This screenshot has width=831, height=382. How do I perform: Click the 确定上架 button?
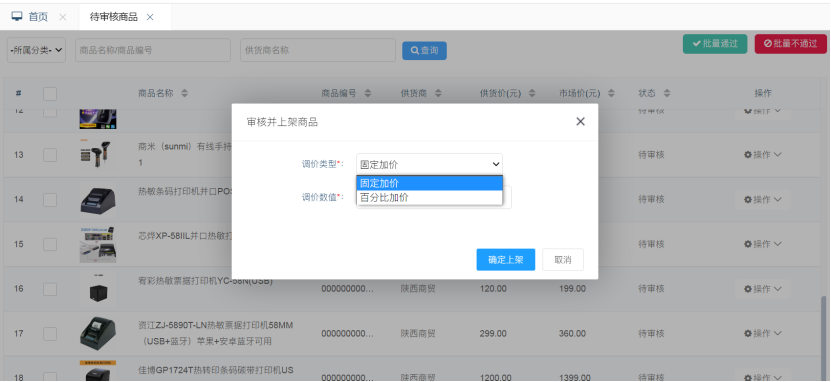click(x=506, y=260)
